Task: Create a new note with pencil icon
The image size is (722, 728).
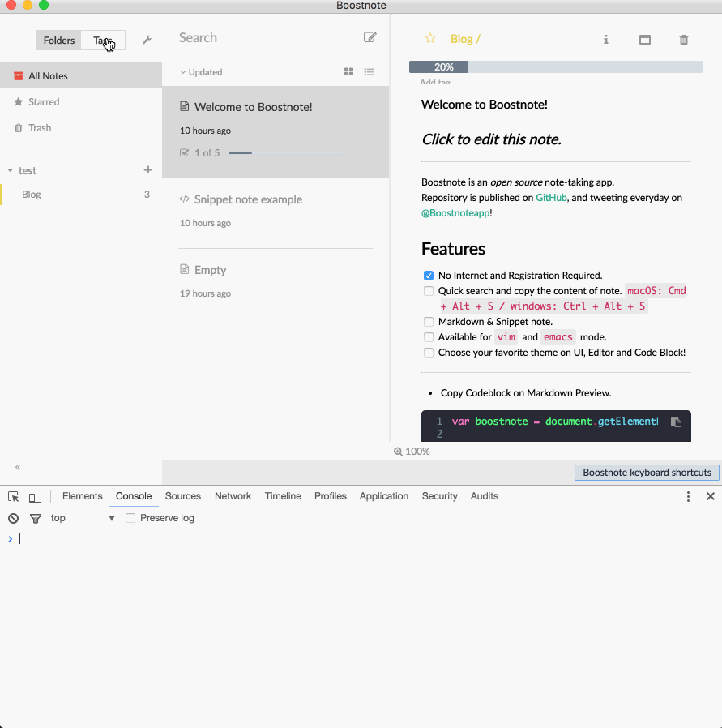Action: pyautogui.click(x=370, y=37)
